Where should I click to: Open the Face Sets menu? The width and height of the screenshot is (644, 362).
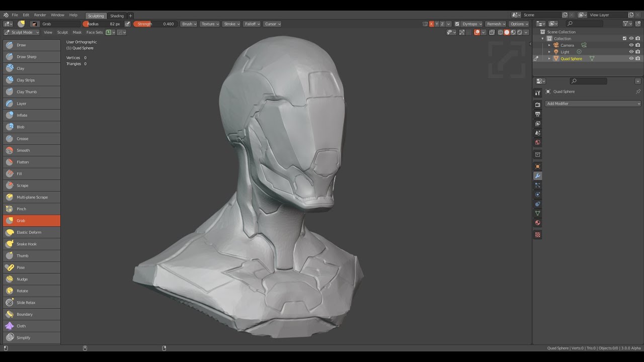[x=95, y=32]
